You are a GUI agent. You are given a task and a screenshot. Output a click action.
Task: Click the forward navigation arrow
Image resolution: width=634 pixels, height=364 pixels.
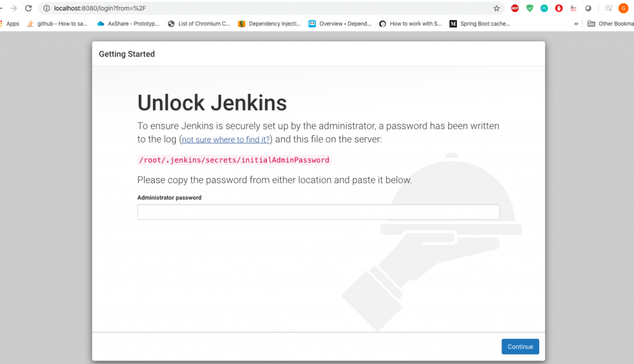click(x=14, y=8)
